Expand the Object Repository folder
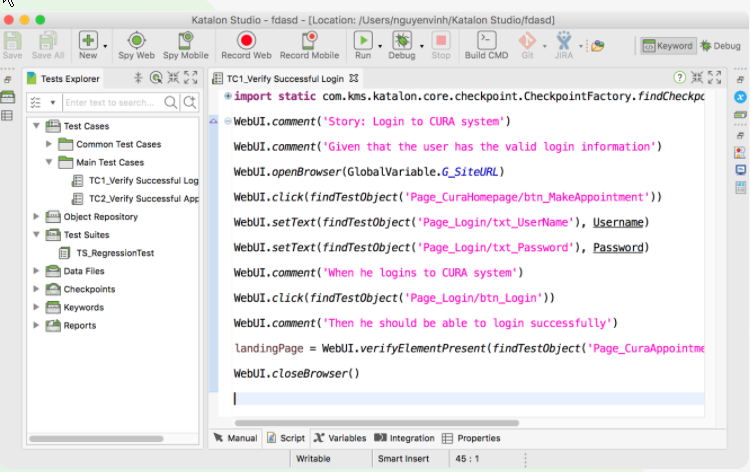Image resolution: width=750 pixels, height=472 pixels. coord(37,216)
